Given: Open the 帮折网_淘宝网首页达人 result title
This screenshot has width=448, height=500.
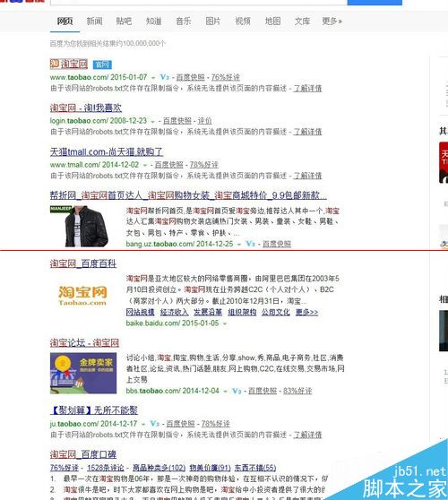Looking at the screenshot, I should pyautogui.click(x=188, y=195).
